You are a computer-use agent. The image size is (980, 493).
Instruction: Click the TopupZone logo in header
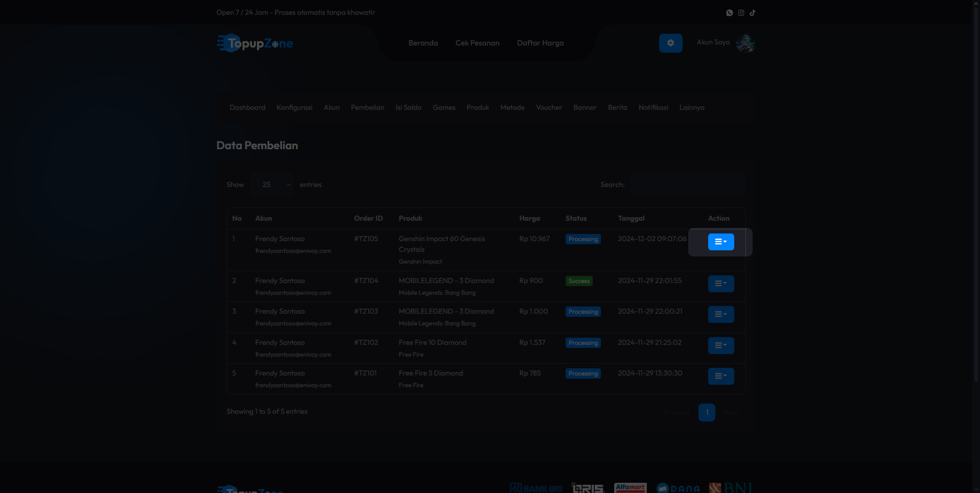[254, 43]
